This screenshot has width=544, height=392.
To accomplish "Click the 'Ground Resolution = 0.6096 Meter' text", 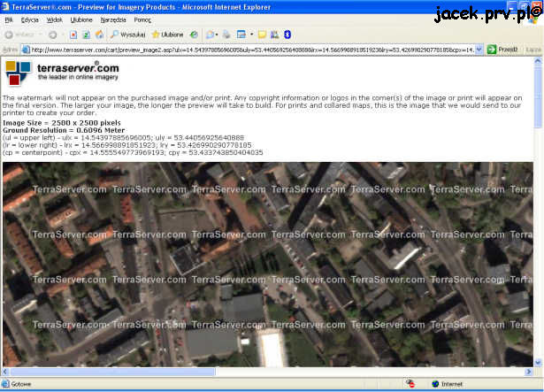I will click(64, 130).
